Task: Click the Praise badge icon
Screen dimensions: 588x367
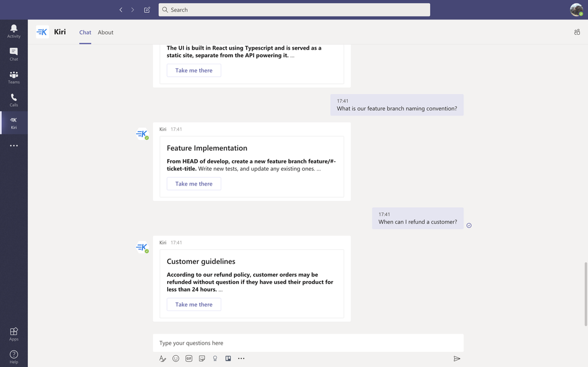Action: tap(215, 358)
